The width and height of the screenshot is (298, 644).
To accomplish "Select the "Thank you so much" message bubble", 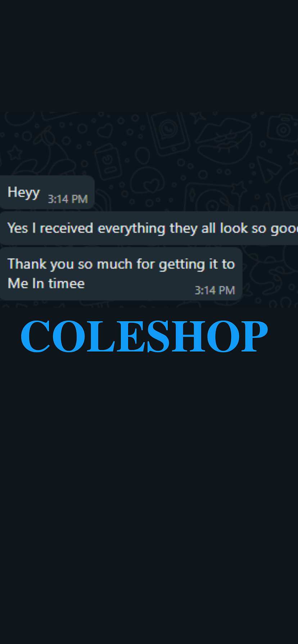I will [x=121, y=274].
